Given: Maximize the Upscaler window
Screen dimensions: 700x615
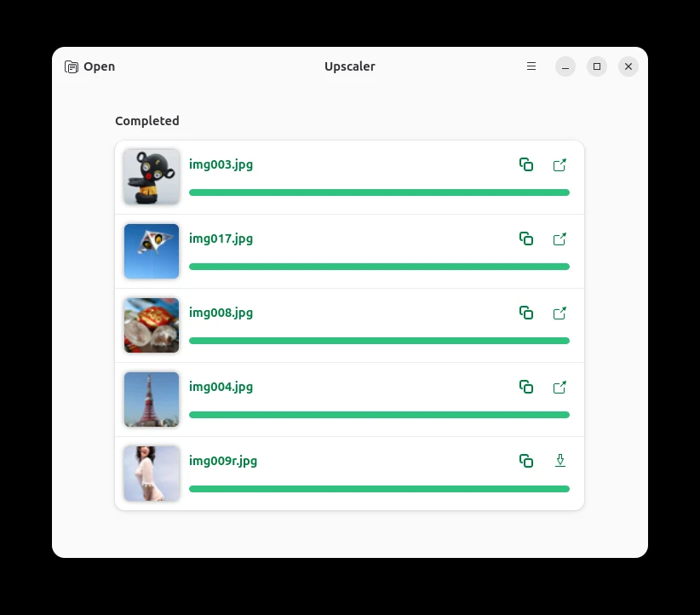Looking at the screenshot, I should pyautogui.click(x=597, y=66).
